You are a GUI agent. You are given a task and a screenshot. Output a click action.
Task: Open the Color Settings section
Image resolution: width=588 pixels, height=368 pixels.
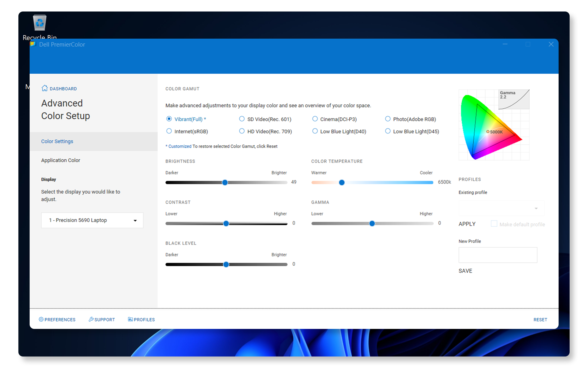93,141
